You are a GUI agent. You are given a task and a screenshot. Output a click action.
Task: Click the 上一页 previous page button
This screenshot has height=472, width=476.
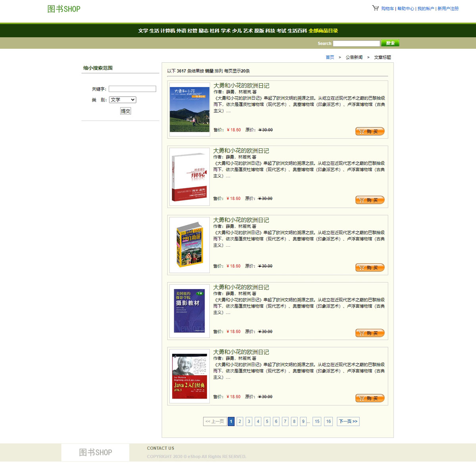tap(215, 422)
